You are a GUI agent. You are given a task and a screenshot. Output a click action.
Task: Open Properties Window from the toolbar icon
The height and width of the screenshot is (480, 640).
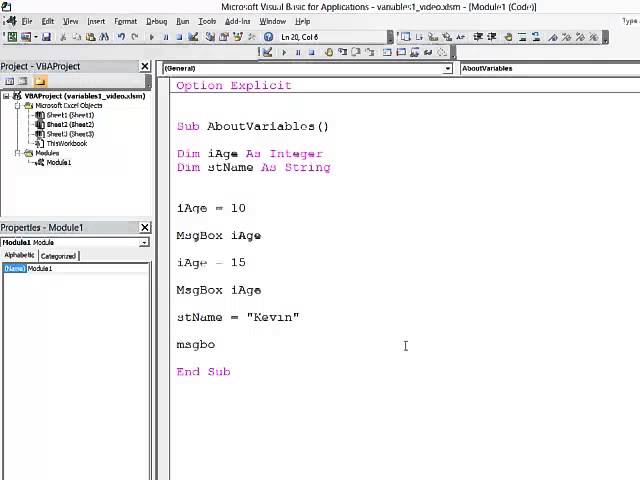224,37
